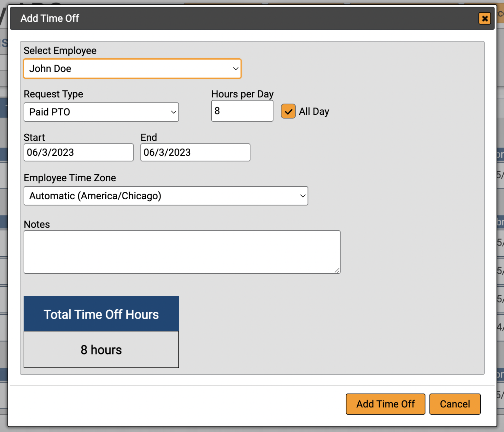This screenshot has height=432, width=504.
Task: Close the Add Time Off dialog
Action: coord(485,18)
